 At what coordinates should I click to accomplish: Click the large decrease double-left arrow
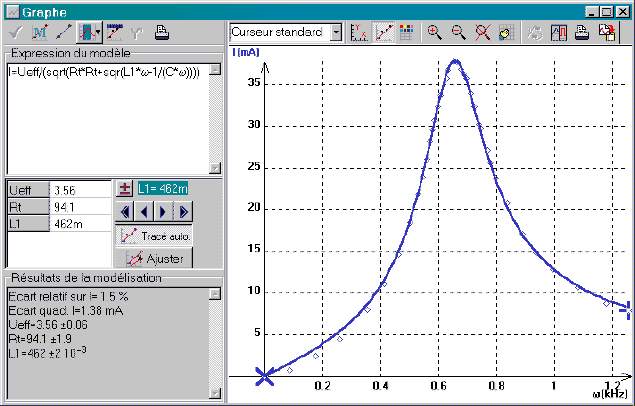[124, 211]
